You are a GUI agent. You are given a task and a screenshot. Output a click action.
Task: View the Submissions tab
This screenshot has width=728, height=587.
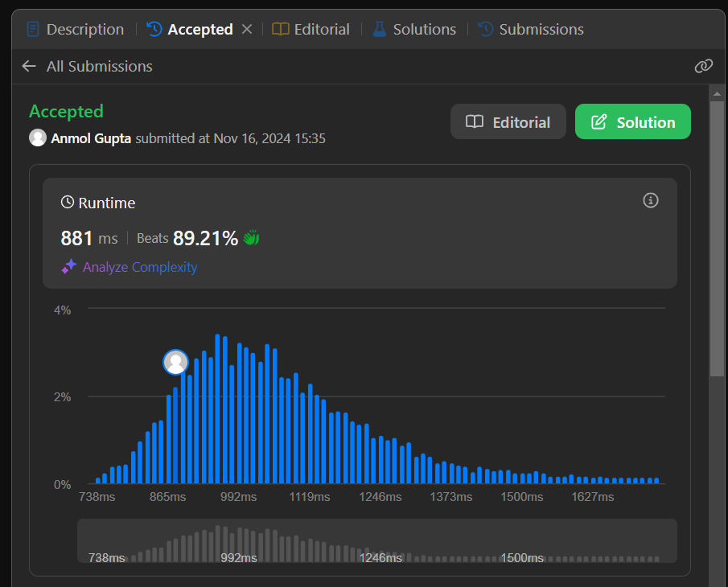(x=531, y=29)
